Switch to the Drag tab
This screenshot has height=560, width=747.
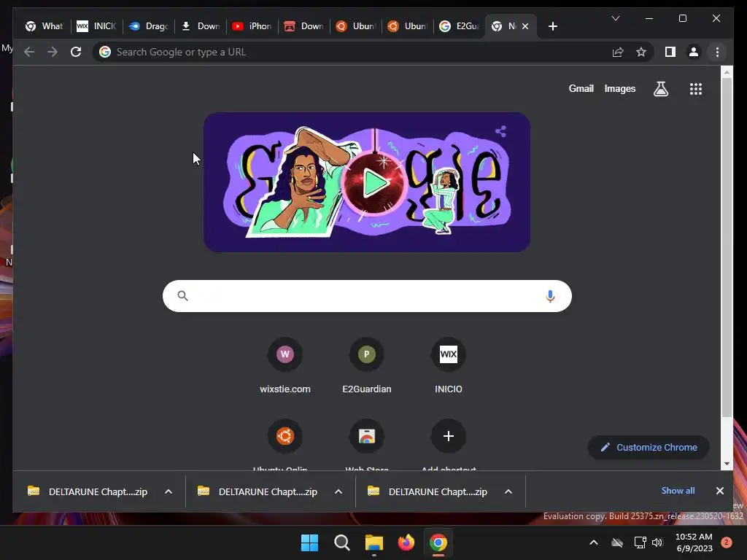point(148,26)
